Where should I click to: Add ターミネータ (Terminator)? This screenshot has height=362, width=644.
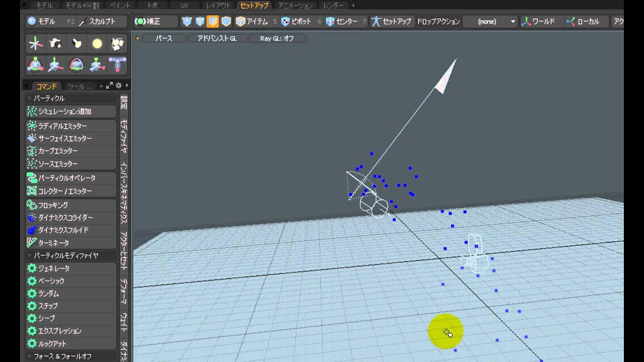tap(71, 243)
